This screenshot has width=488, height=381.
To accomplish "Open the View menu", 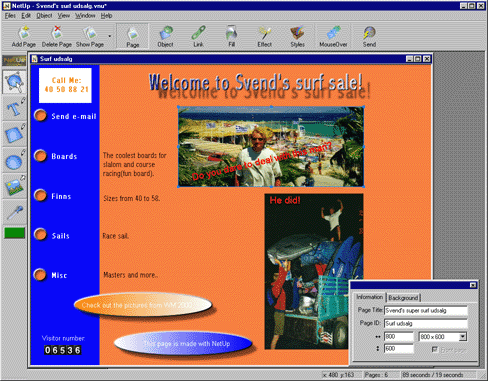I will click(63, 16).
